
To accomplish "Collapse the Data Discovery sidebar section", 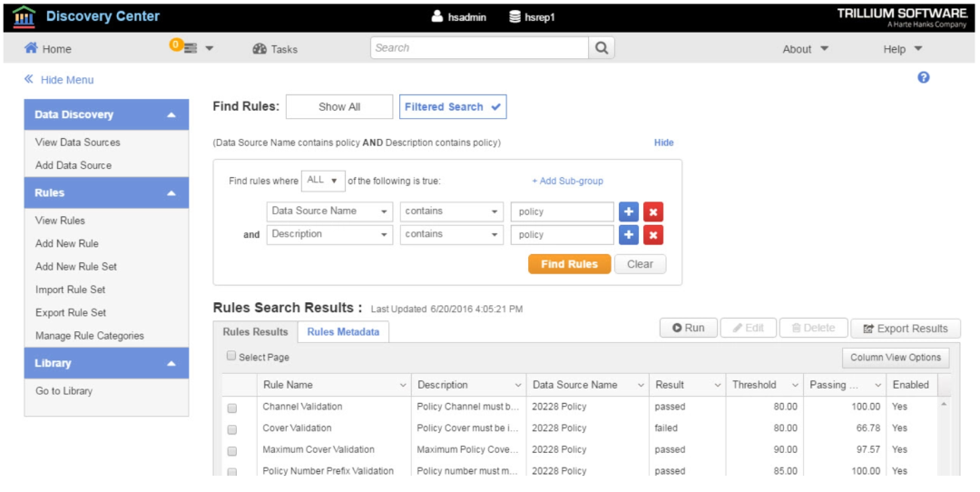I will 171,115.
